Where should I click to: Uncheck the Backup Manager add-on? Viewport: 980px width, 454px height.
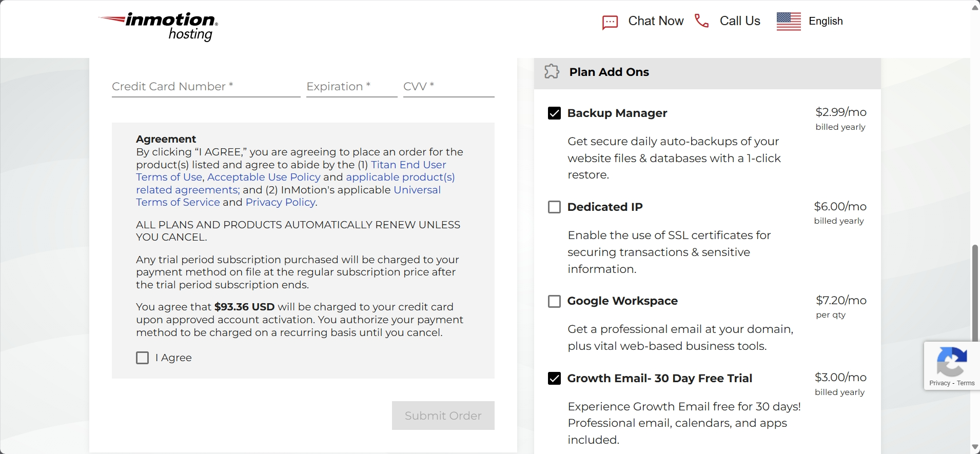[554, 113]
